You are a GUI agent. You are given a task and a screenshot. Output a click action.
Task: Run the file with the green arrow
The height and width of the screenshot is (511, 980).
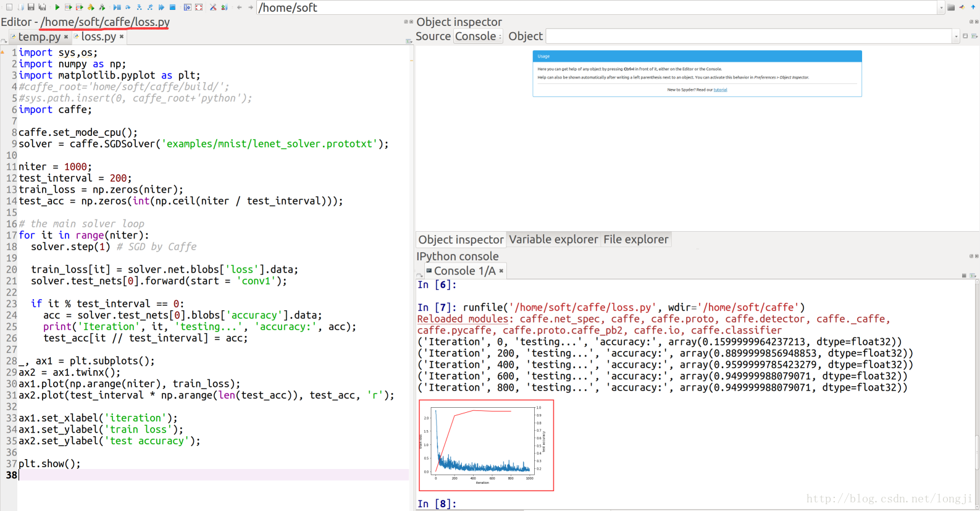[57, 7]
